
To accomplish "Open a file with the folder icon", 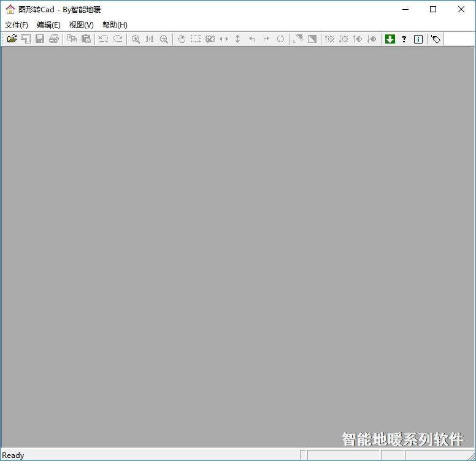I will [12, 39].
